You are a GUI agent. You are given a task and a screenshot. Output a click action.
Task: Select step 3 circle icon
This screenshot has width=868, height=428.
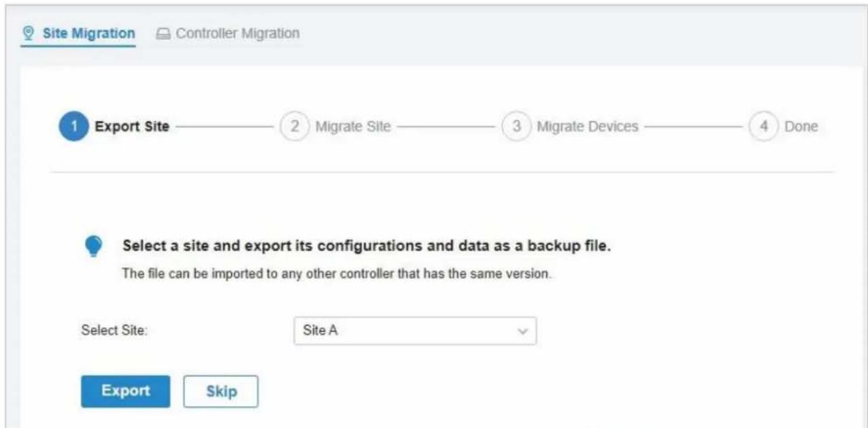coord(516,127)
